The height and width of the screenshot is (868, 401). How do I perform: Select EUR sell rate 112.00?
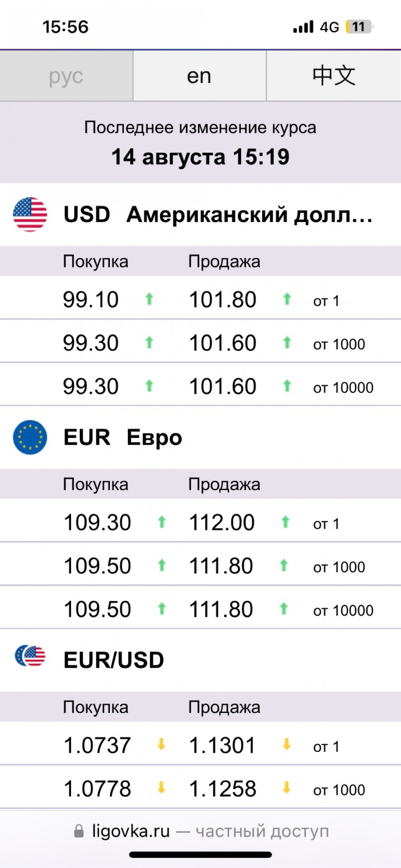coord(222,523)
